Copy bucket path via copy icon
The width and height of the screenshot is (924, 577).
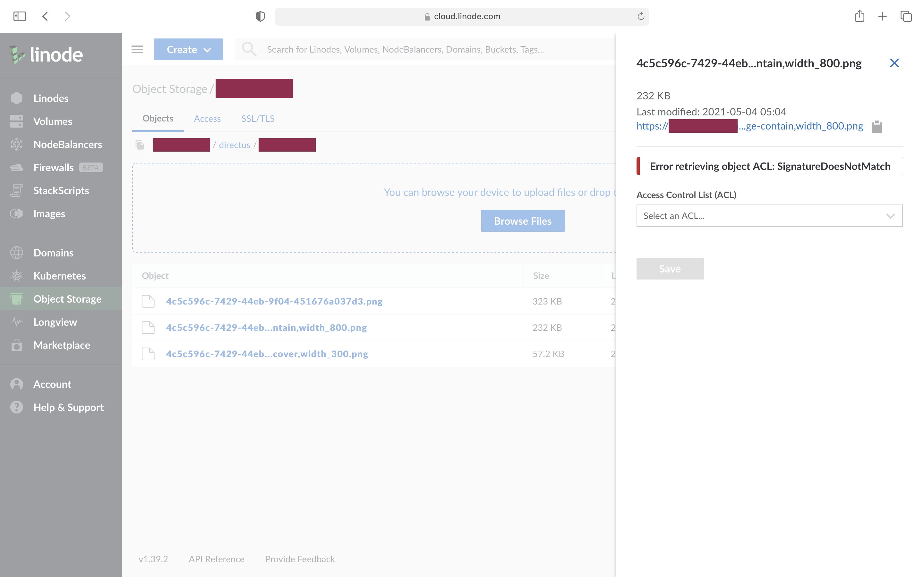140,145
